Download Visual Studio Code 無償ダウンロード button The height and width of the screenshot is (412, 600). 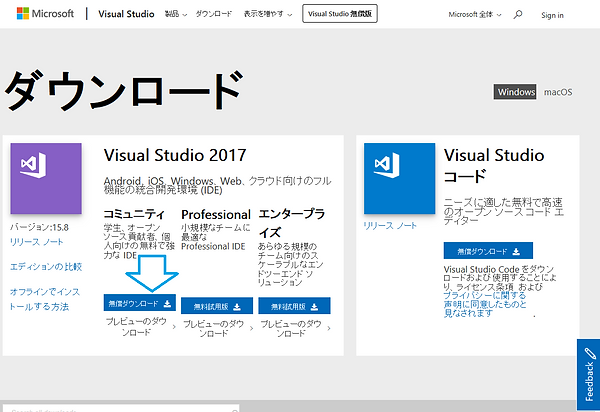[x=488, y=251]
